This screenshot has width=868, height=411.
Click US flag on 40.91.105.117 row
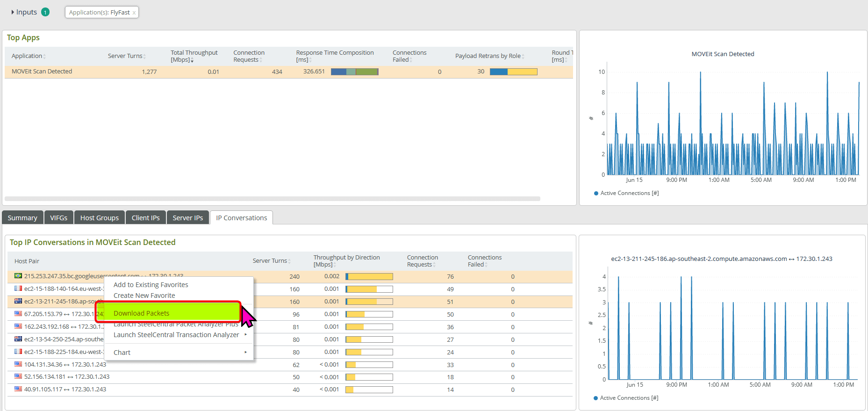(x=18, y=389)
